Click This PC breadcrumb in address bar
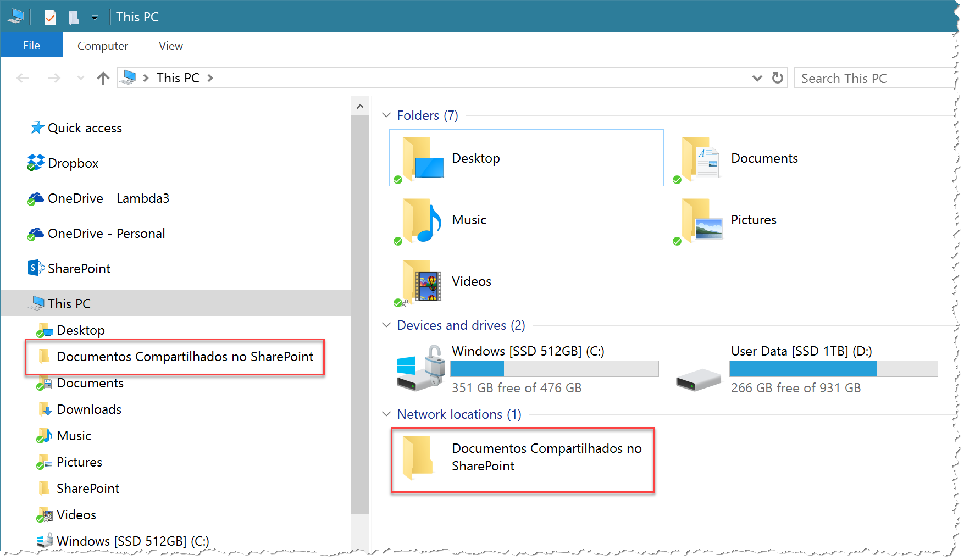Image resolution: width=964 pixels, height=560 pixels. pos(178,78)
